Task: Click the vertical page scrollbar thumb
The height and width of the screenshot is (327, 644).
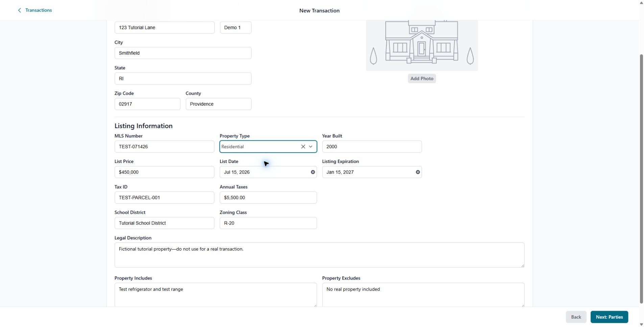Action: [x=641, y=179]
